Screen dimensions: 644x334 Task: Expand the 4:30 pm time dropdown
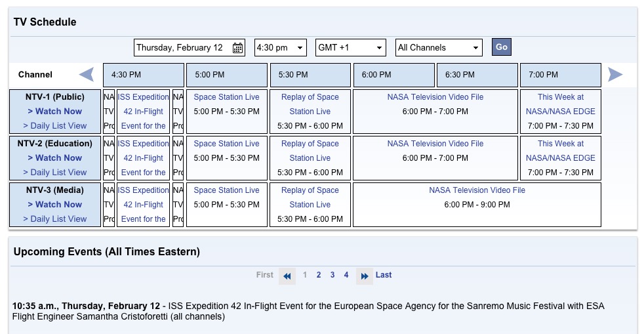coord(280,48)
